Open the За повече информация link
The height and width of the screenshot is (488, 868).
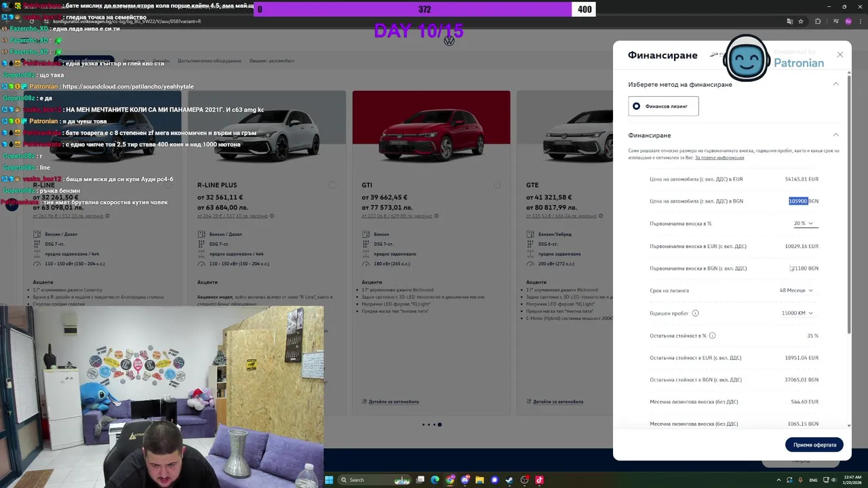coord(719,158)
